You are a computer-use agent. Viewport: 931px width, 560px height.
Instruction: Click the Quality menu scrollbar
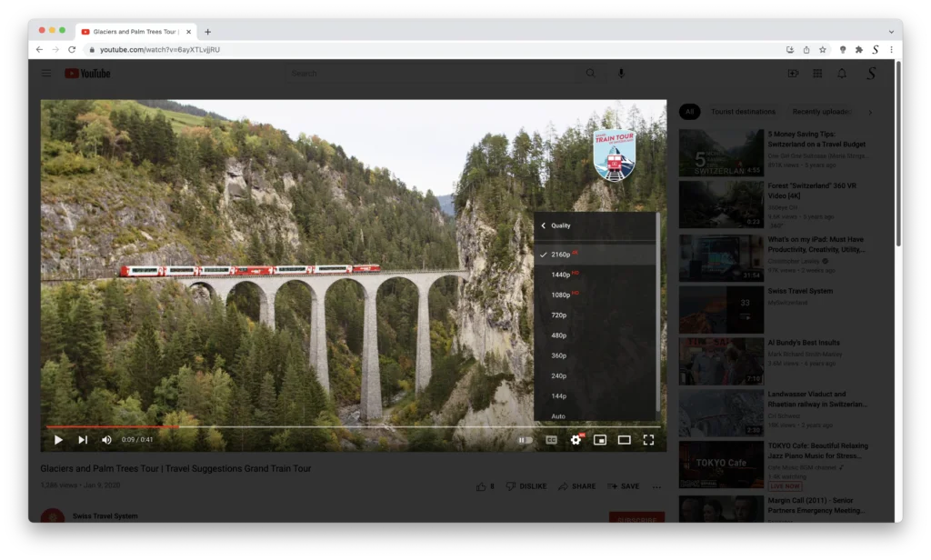658,315
